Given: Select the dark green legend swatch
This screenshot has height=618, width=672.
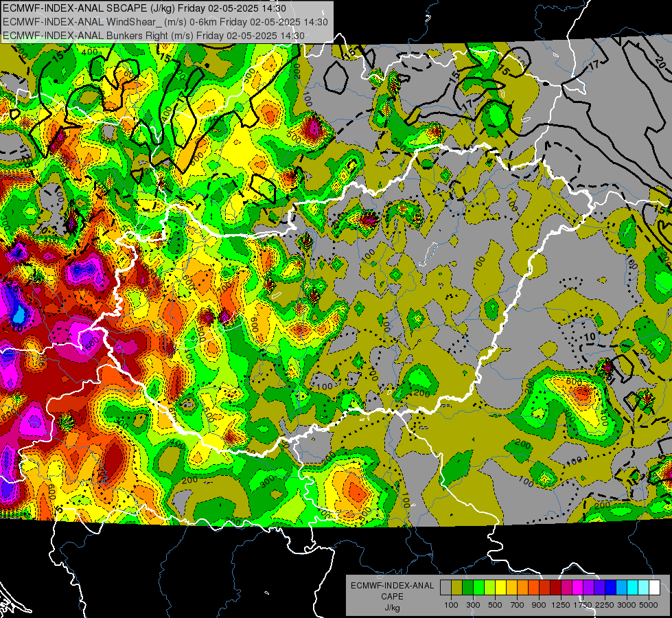Looking at the screenshot, I should pyautogui.click(x=467, y=588).
